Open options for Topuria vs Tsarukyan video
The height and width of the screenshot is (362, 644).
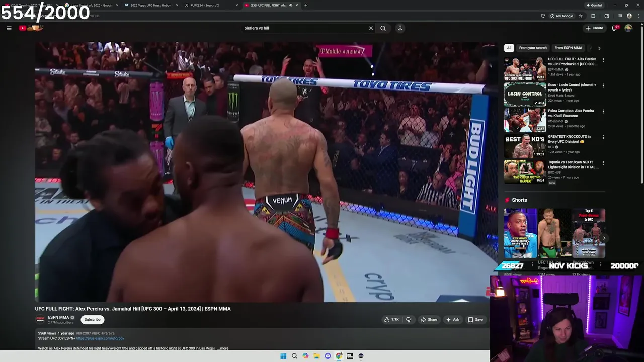[603, 163]
